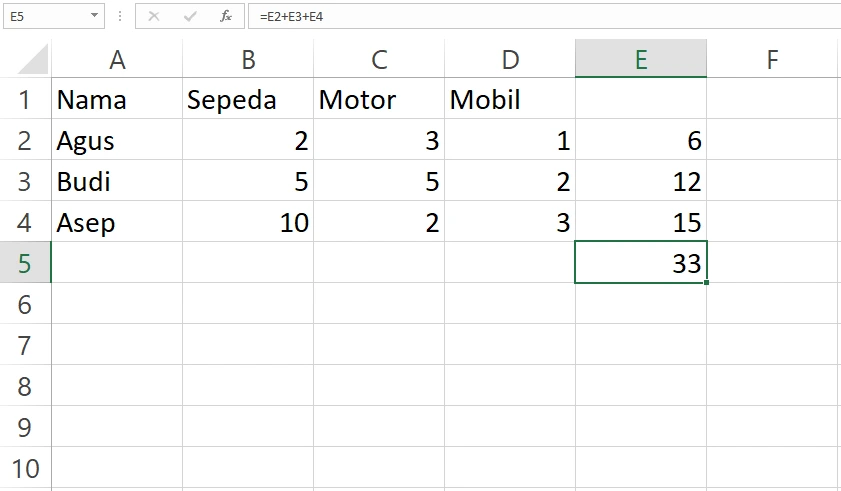Select row 1 header
Viewport: 841px width, 491px height.
click(25, 99)
